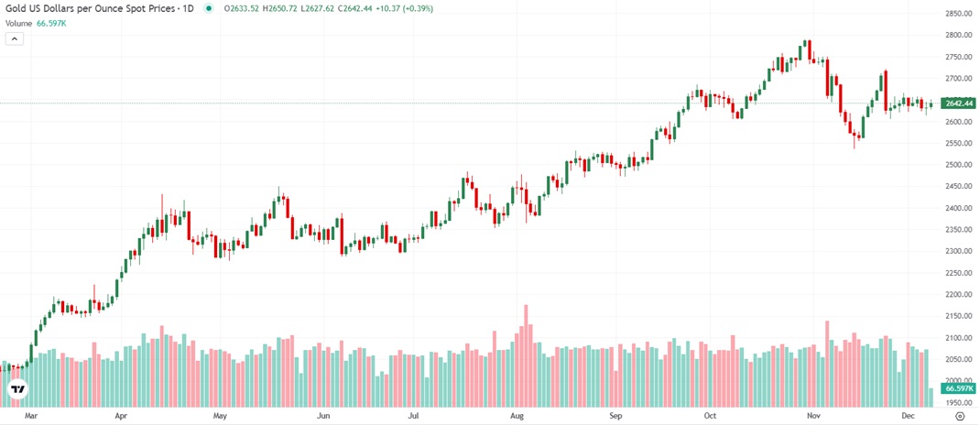Click the Mar label on time axis

pos(30,415)
